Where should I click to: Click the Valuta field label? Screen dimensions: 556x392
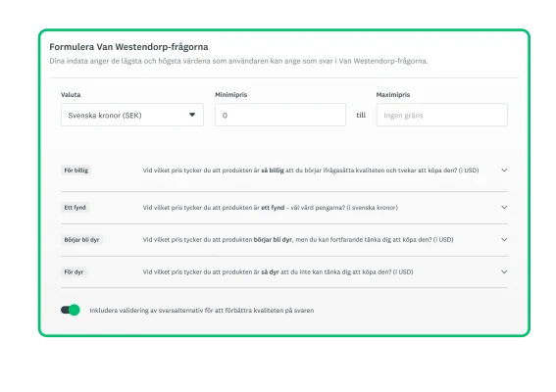pos(71,95)
